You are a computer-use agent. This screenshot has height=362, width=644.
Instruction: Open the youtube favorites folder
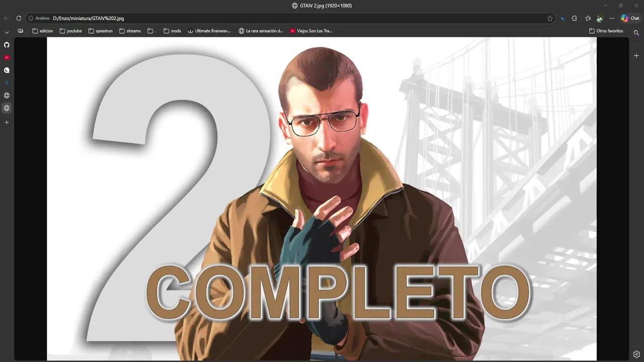pos(70,31)
